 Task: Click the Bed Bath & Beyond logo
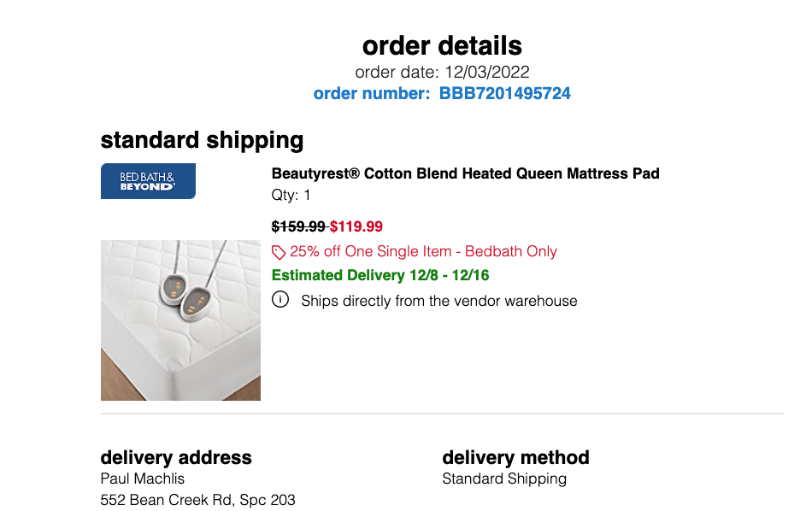click(148, 181)
